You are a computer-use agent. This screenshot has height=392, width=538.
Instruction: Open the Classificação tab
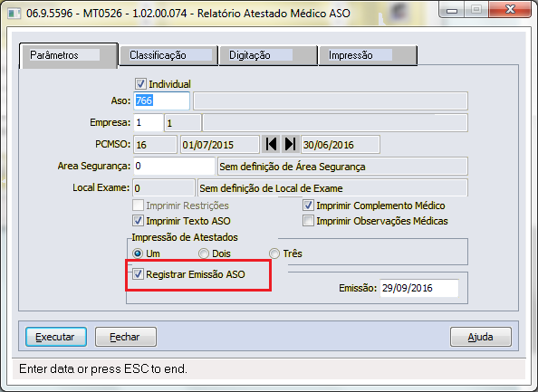[168, 55]
